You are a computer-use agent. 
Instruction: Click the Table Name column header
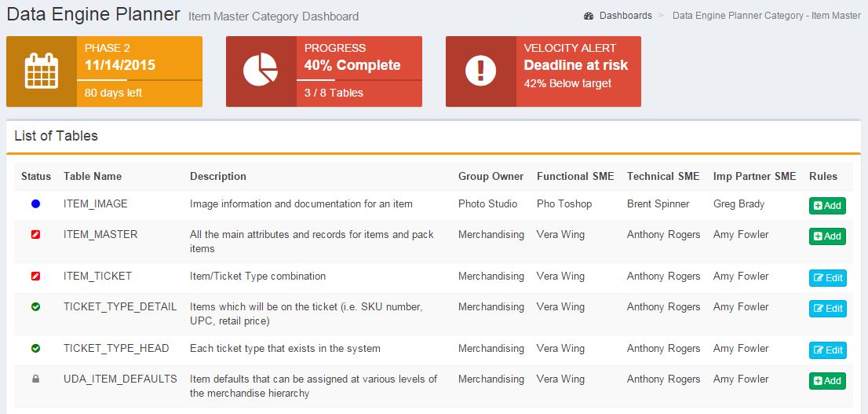pos(93,176)
